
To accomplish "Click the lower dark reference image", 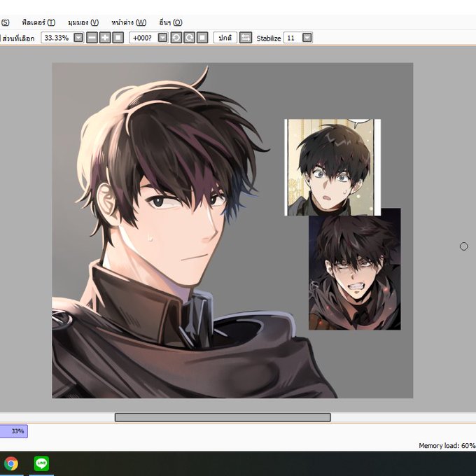I will point(355,272).
